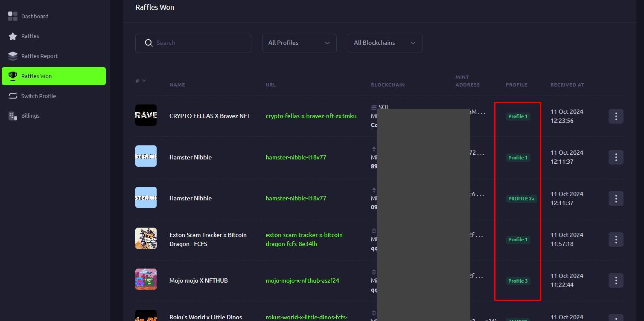Click the first Hamster Nibble thumbnail image
The image size is (644, 321).
(x=146, y=156)
